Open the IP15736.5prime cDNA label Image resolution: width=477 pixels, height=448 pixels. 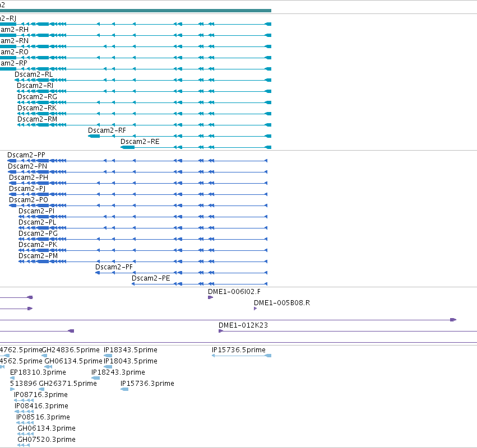[239, 351]
